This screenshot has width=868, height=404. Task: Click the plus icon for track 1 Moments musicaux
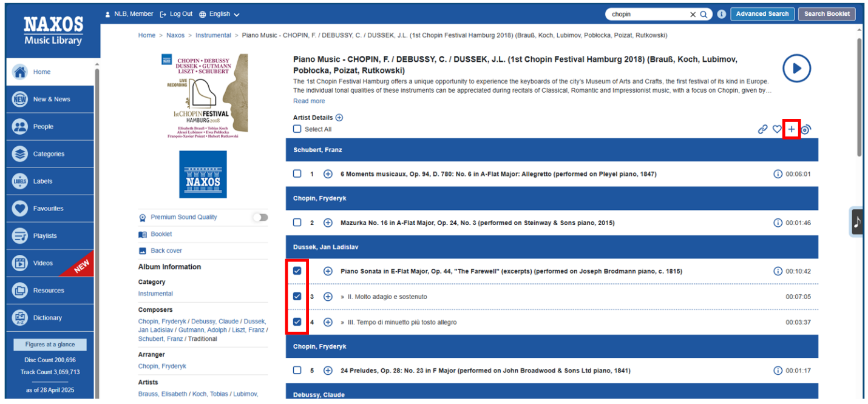click(328, 174)
